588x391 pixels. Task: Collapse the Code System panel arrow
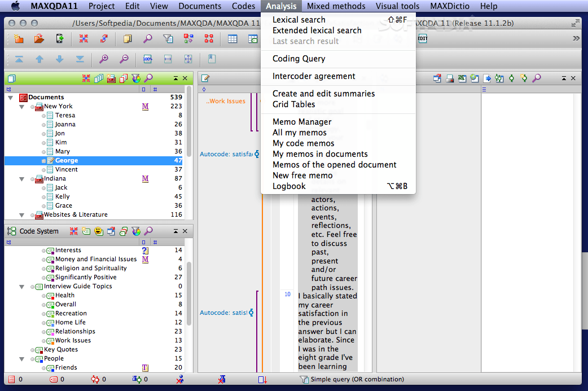tap(175, 231)
